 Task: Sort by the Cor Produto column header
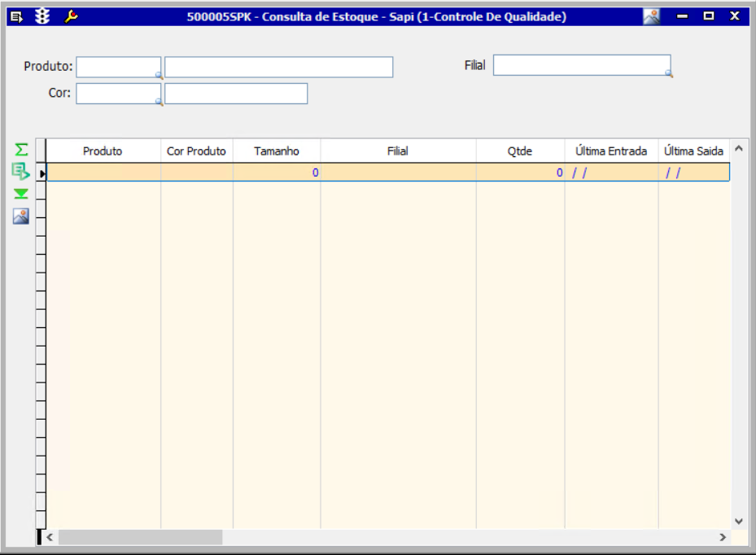(197, 151)
